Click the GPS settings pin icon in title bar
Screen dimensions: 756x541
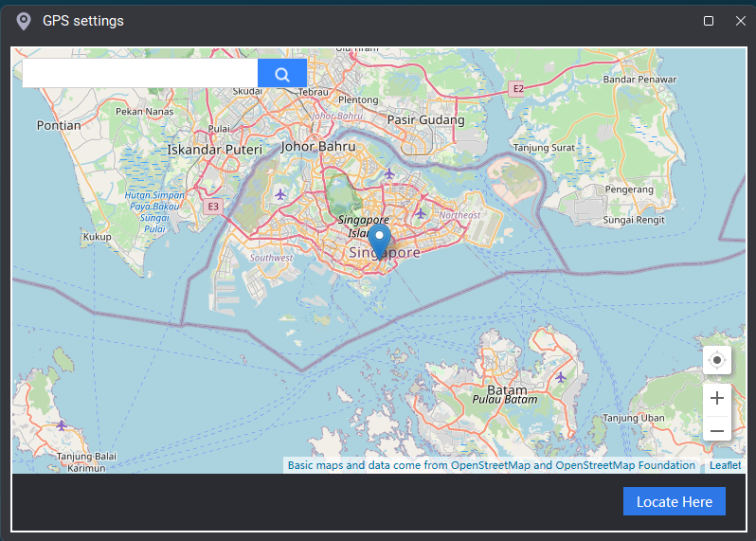click(24, 21)
